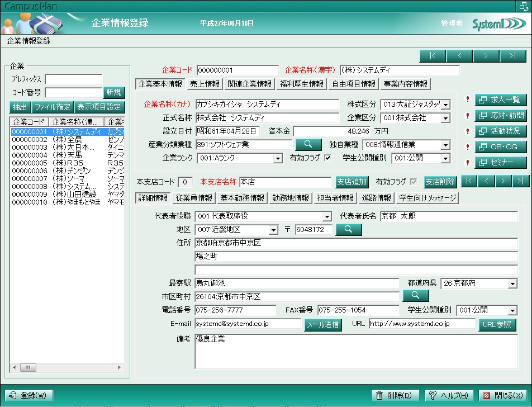Viewport: 532px width, 407px height.
Task: Open 企業ランク dropdown list
Action: click(278, 158)
